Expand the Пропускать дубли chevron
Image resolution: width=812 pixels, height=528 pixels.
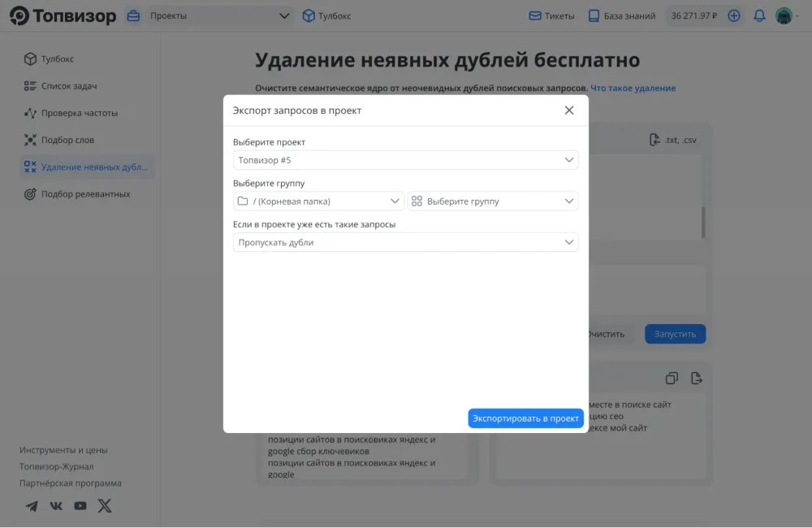coord(568,243)
